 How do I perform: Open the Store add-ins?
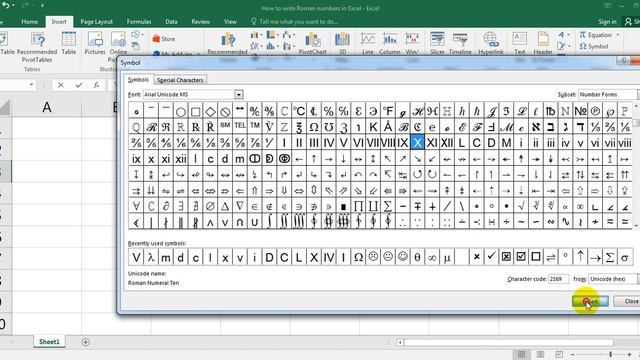[x=164, y=39]
